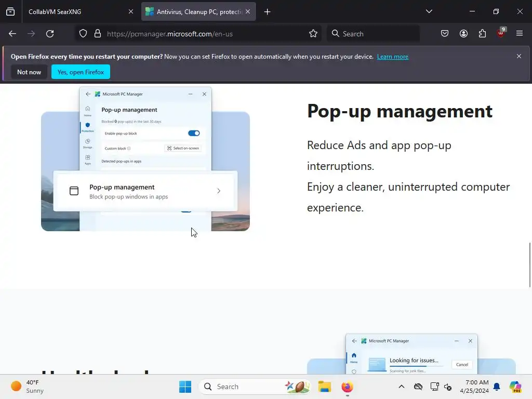Select the Antivirus, Cleanup PC tab
The width and height of the screenshot is (532, 399).
coord(198,11)
